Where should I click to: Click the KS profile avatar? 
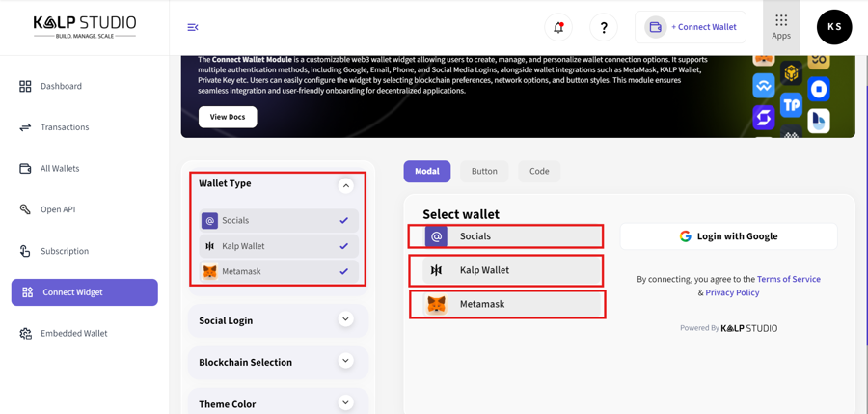point(834,27)
